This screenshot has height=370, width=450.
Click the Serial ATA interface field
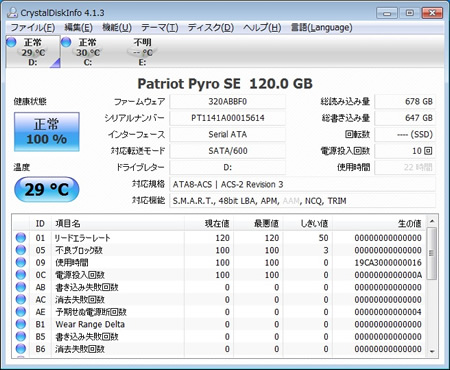click(x=228, y=134)
